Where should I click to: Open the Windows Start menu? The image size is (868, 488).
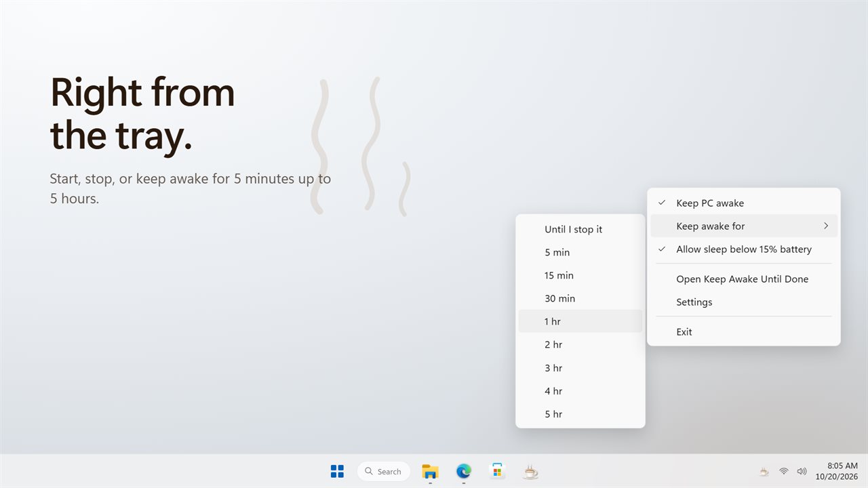pos(337,471)
